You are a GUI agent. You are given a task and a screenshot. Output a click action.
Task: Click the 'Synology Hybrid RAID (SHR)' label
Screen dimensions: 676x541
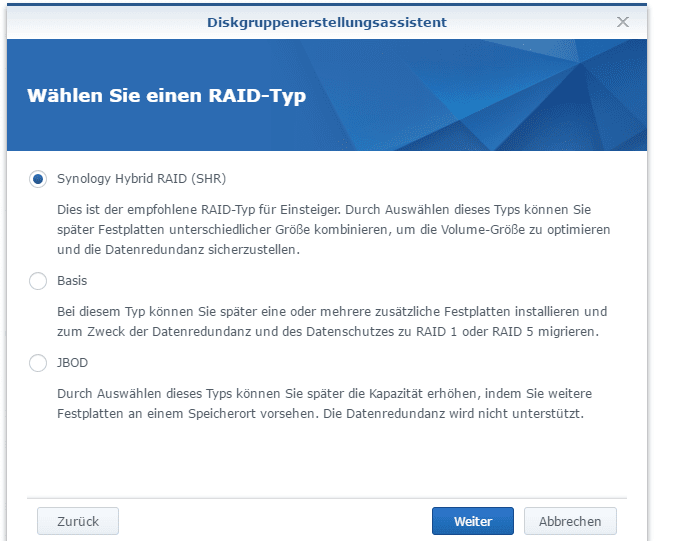click(x=141, y=178)
